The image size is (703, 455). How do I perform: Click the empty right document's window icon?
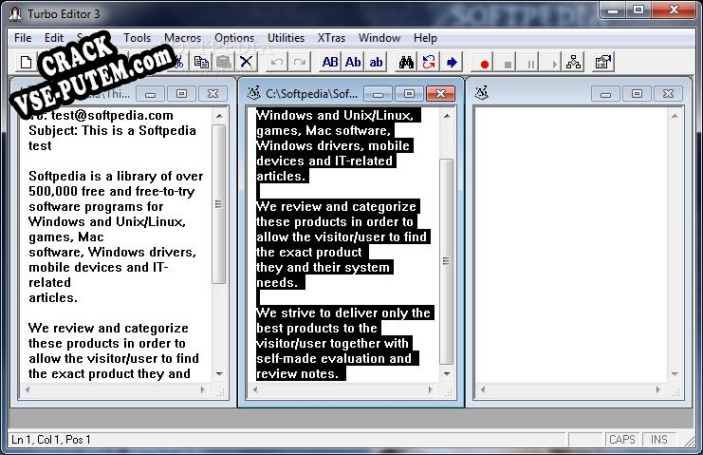click(482, 93)
